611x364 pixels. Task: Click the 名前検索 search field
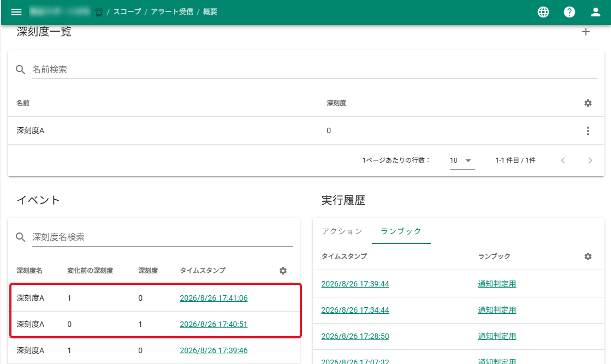tap(315, 70)
